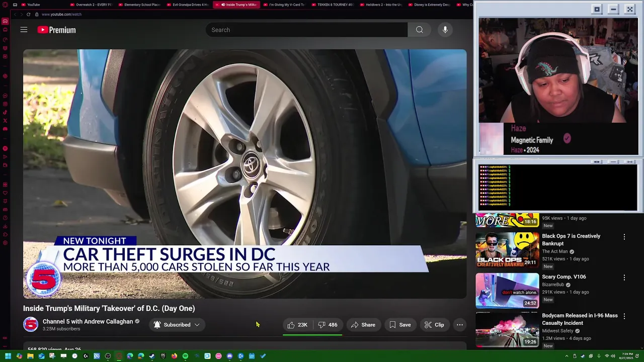644x362 pixels.
Task: Open options for Black Ops 7 video
Action: pyautogui.click(x=624, y=237)
